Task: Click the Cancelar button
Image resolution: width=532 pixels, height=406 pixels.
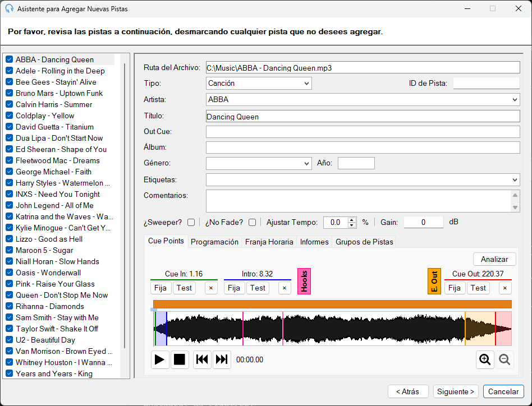Action: [503, 392]
